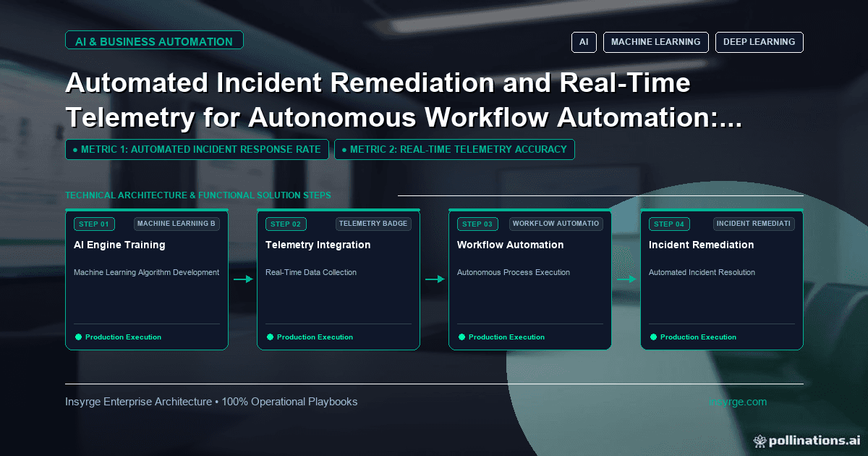
Task: Click the Step 03 badge
Action: pyautogui.click(x=477, y=224)
